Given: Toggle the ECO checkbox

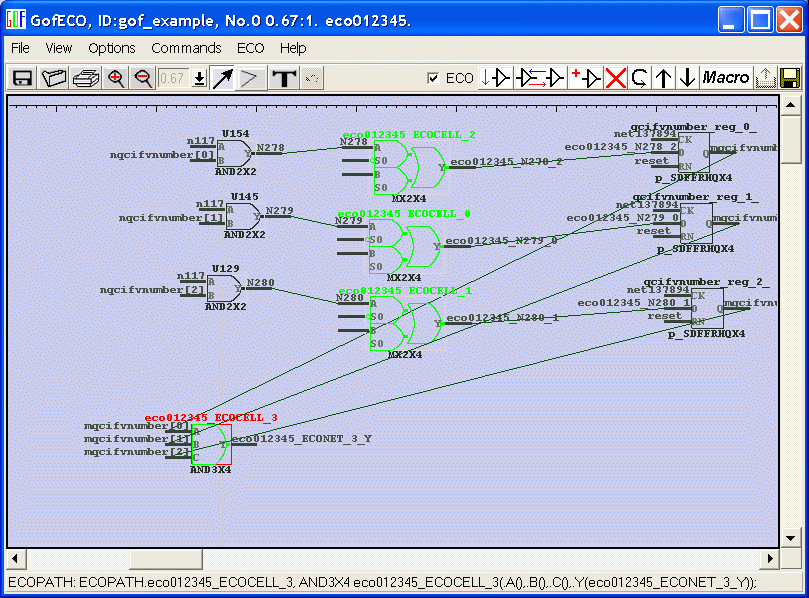Looking at the screenshot, I should point(433,78).
